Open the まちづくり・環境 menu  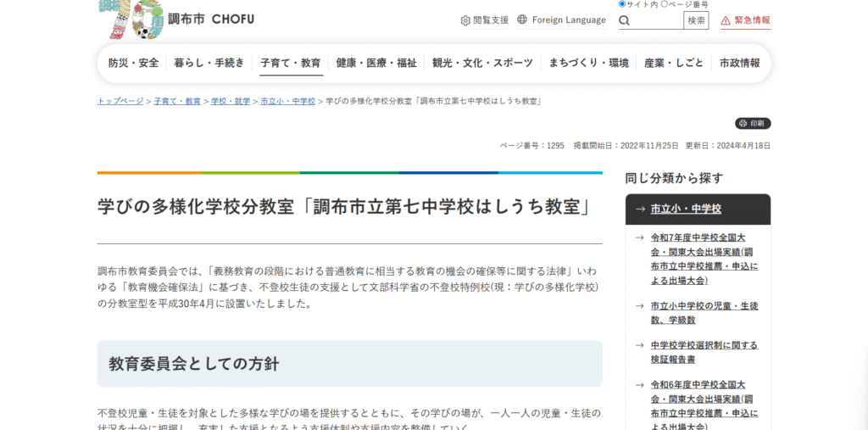[589, 63]
